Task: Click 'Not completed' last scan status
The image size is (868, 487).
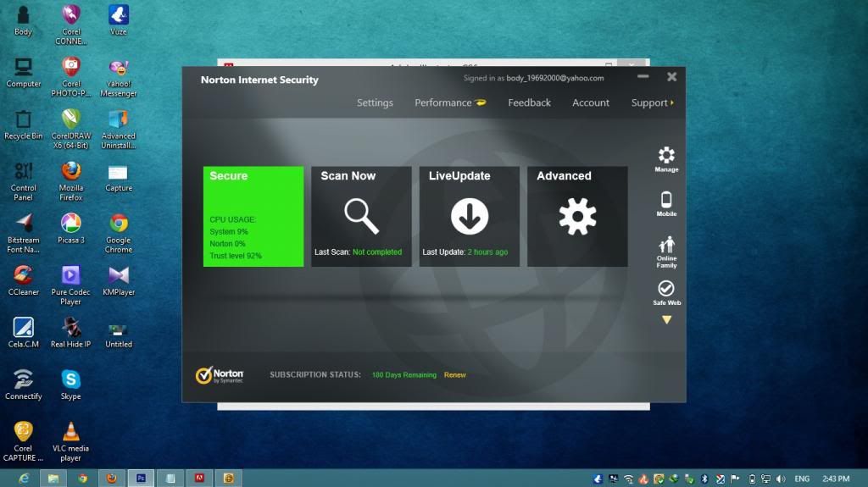Action: [377, 252]
